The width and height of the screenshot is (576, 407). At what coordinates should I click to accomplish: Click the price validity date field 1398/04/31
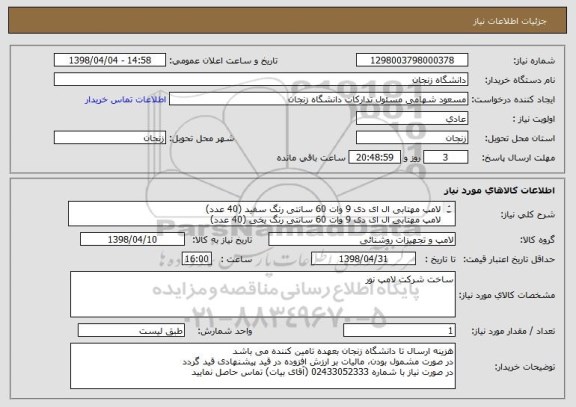pyautogui.click(x=363, y=259)
